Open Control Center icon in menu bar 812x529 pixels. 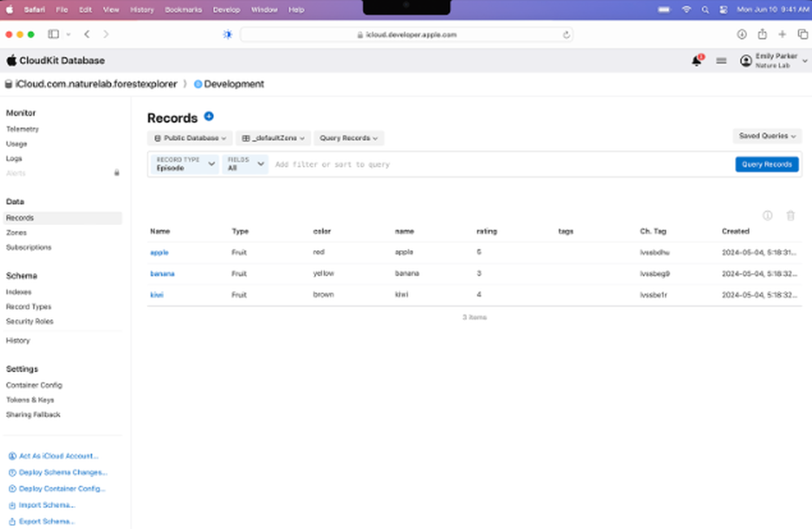pyautogui.click(x=723, y=9)
